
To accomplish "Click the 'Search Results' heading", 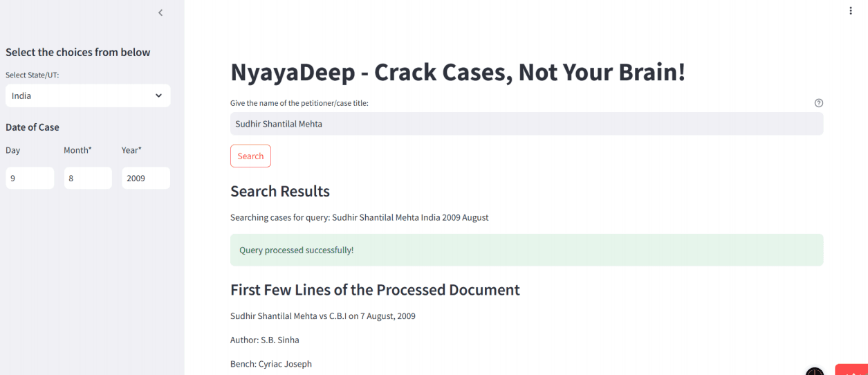I will click(x=280, y=191).
